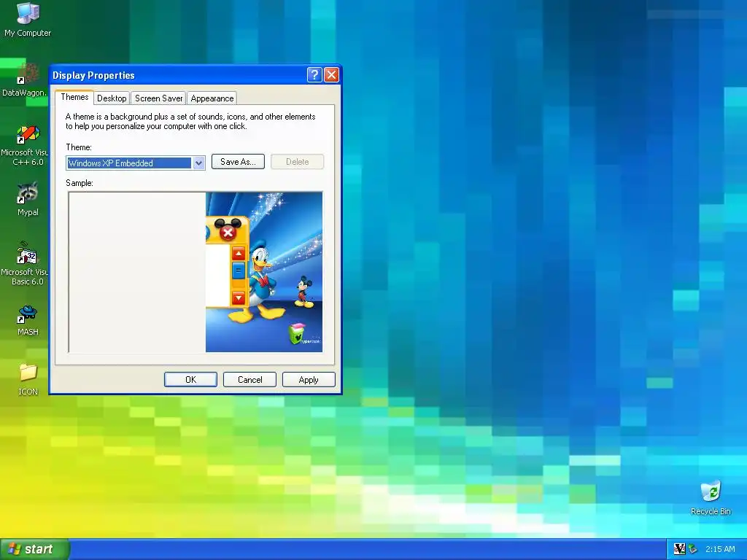
Task: Click the 2:15 AM taskbar clock
Action: tap(720, 549)
